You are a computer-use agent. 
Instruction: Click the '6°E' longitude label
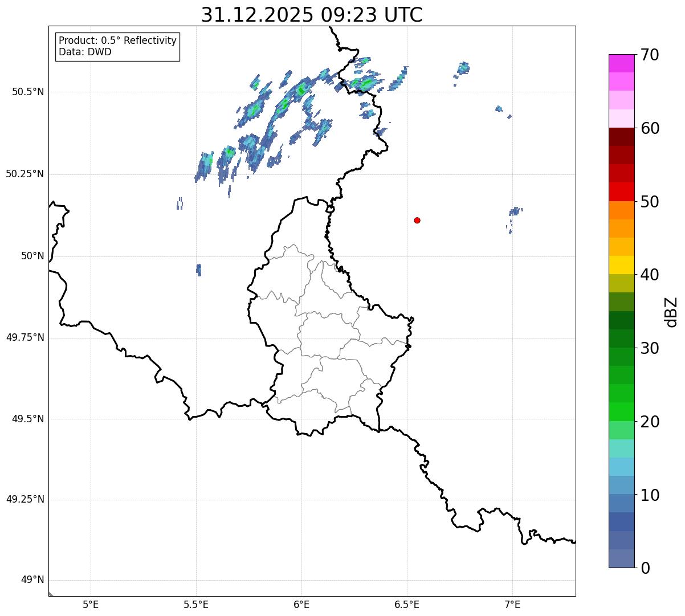[301, 604]
